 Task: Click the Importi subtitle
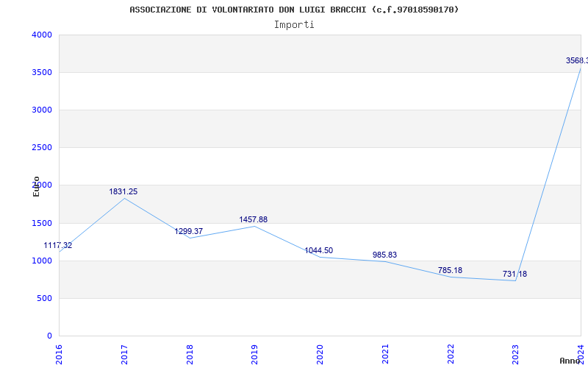(294, 25)
